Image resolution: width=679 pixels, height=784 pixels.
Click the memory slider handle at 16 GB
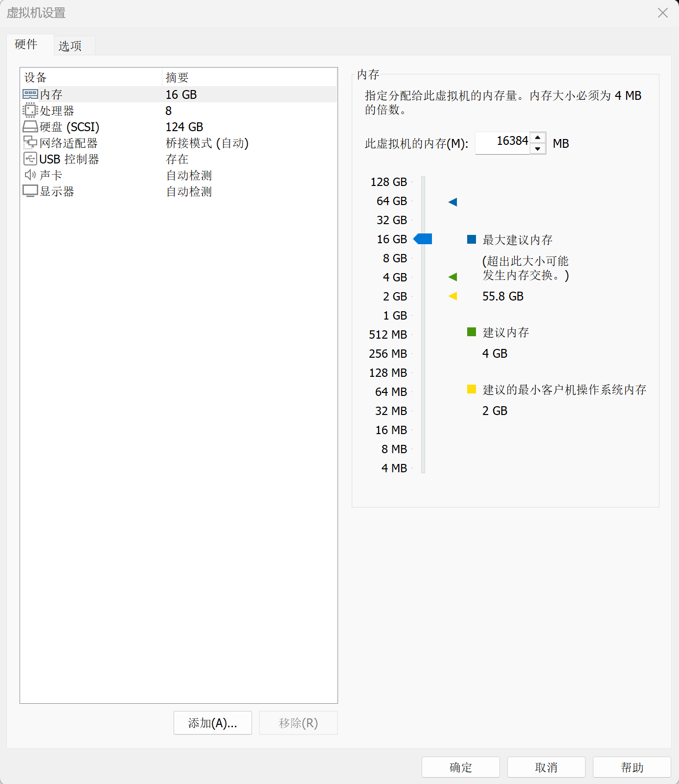pyautogui.click(x=423, y=239)
